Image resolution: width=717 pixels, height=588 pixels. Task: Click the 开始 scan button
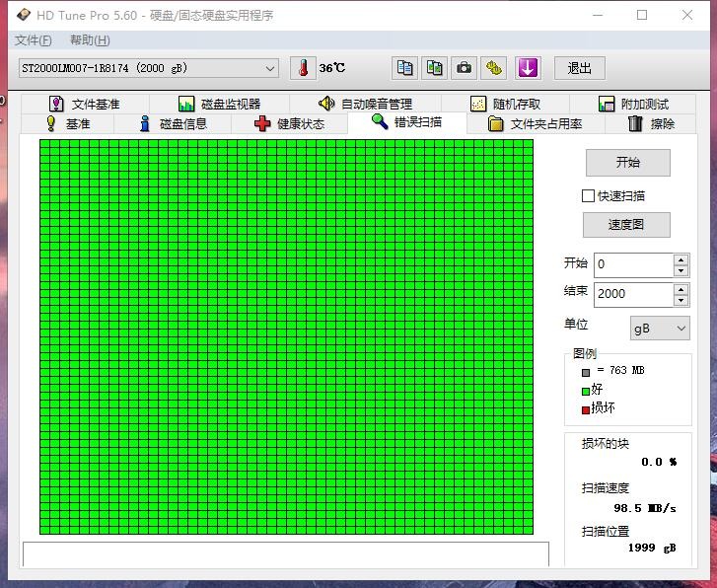[x=628, y=163]
